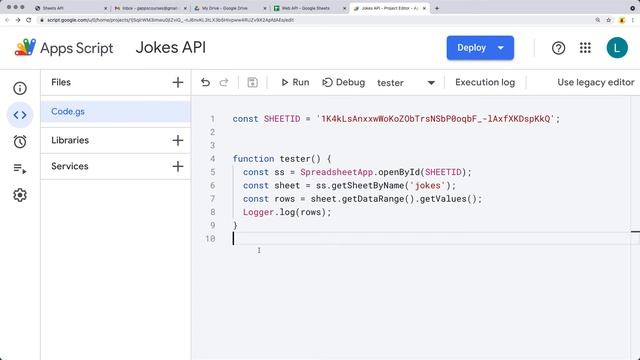The image size is (640, 360).
Task: Open the Executions list icon
Action: pyautogui.click(x=20, y=168)
